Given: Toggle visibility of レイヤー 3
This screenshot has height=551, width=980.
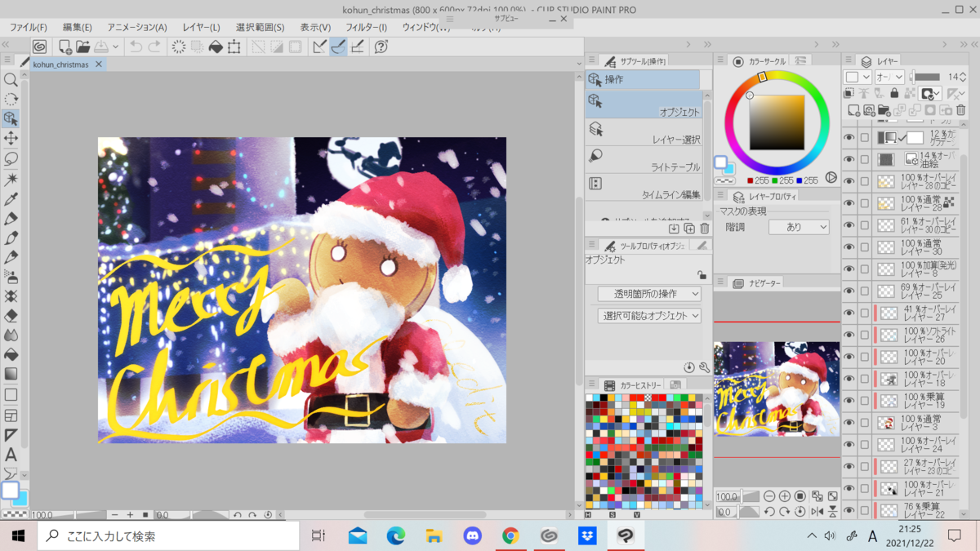Looking at the screenshot, I should coord(849,423).
